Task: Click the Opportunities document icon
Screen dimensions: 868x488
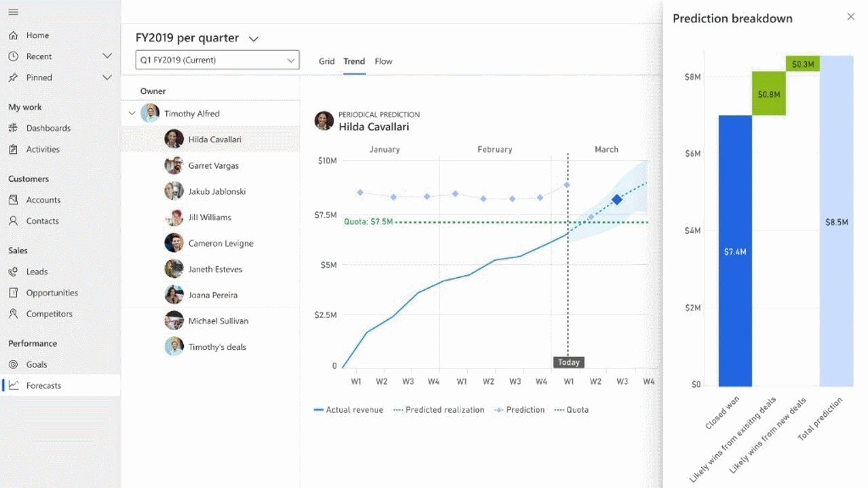Action: pos(13,293)
